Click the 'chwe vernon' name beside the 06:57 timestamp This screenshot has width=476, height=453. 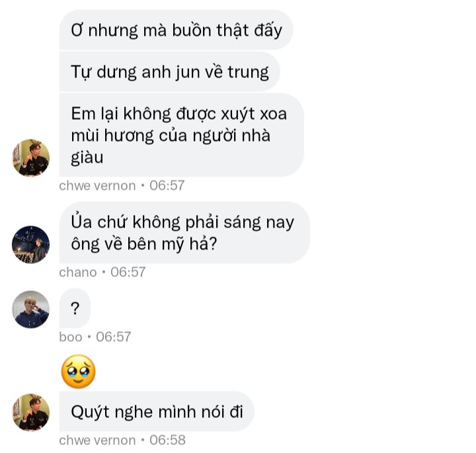pos(97,186)
